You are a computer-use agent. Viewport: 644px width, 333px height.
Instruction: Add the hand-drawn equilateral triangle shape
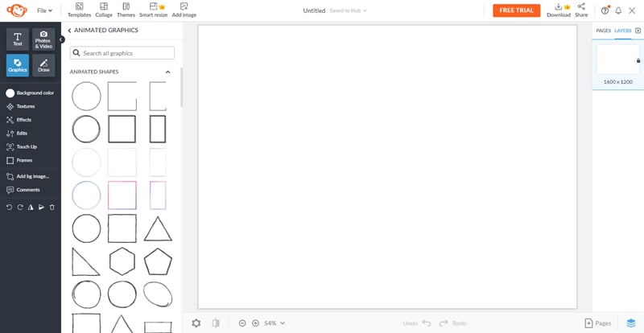[x=158, y=228]
